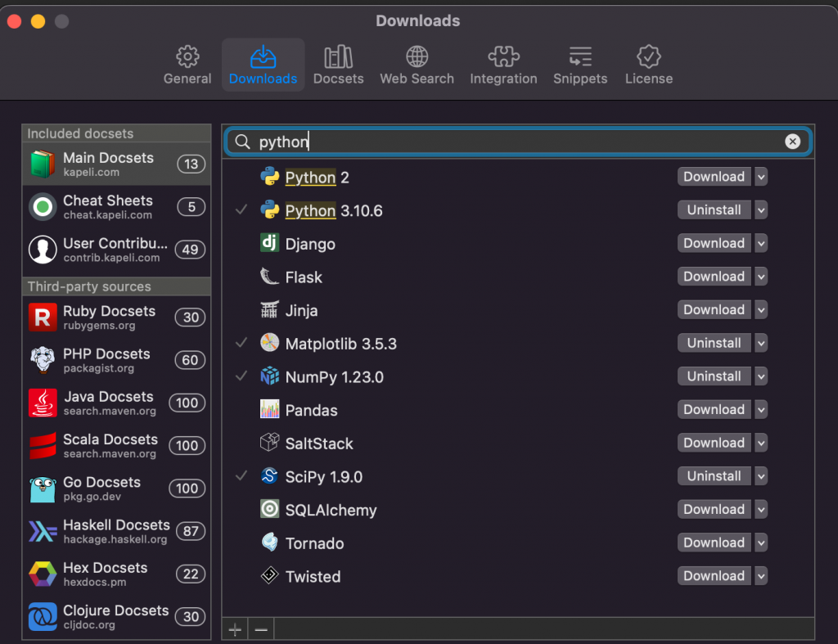Download the Python 2 docset

click(714, 177)
